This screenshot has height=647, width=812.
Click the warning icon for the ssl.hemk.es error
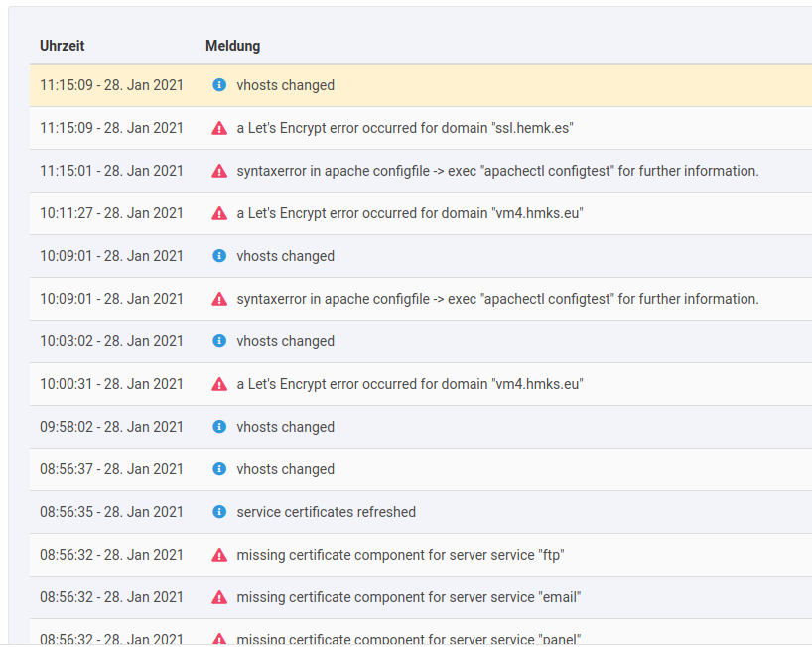[x=219, y=128]
